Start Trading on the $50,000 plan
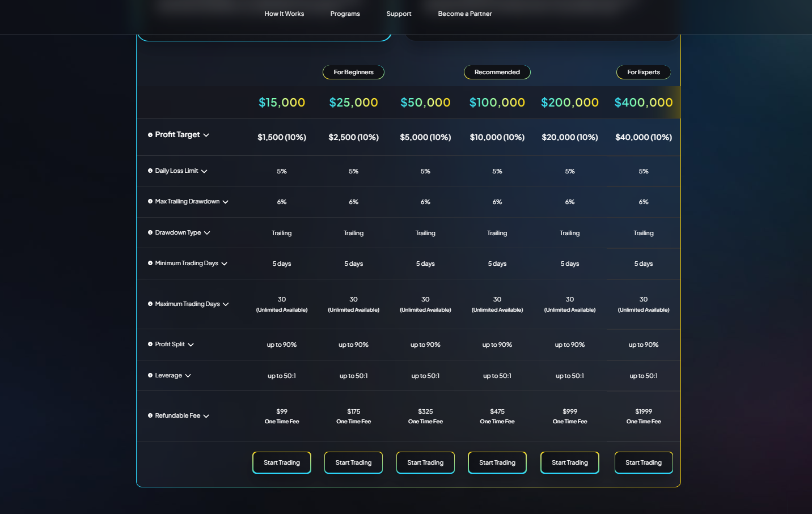Viewport: 812px width, 514px height. click(x=425, y=462)
